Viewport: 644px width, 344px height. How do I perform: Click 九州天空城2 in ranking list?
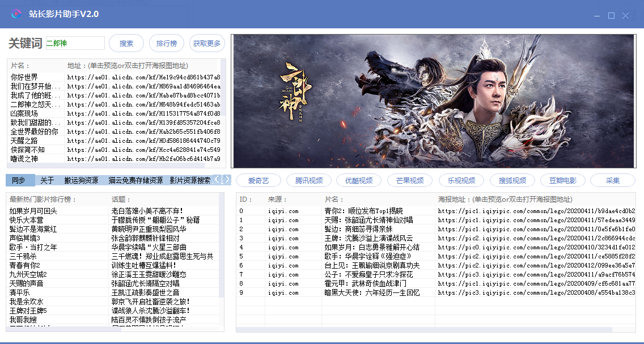click(x=28, y=274)
